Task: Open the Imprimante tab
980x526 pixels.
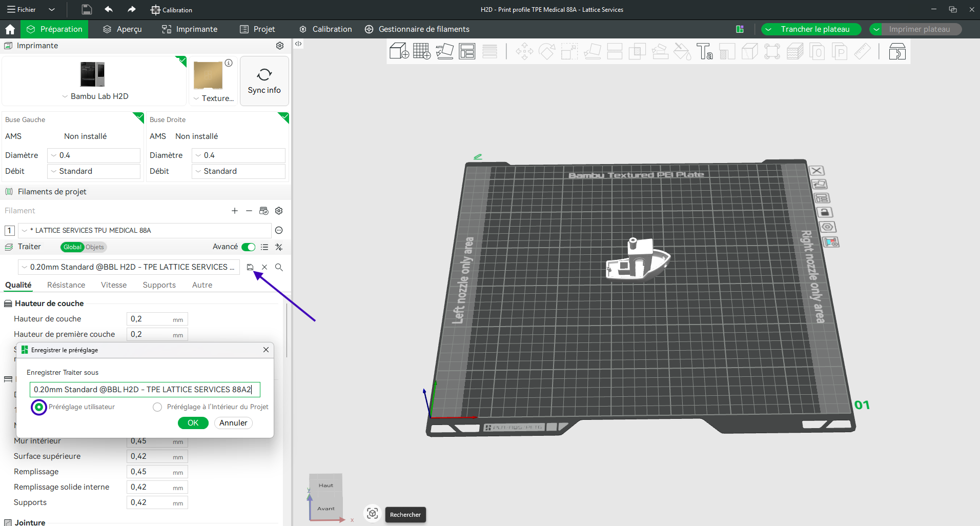Action: click(190, 29)
